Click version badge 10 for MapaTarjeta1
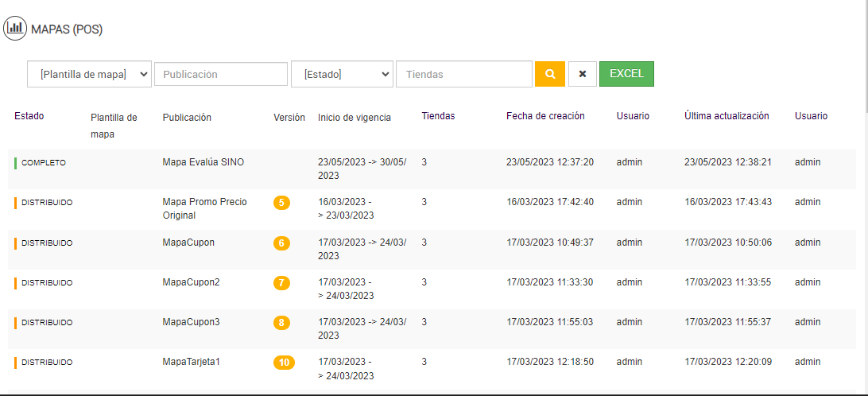Image resolution: width=868 pixels, height=396 pixels. 284,363
